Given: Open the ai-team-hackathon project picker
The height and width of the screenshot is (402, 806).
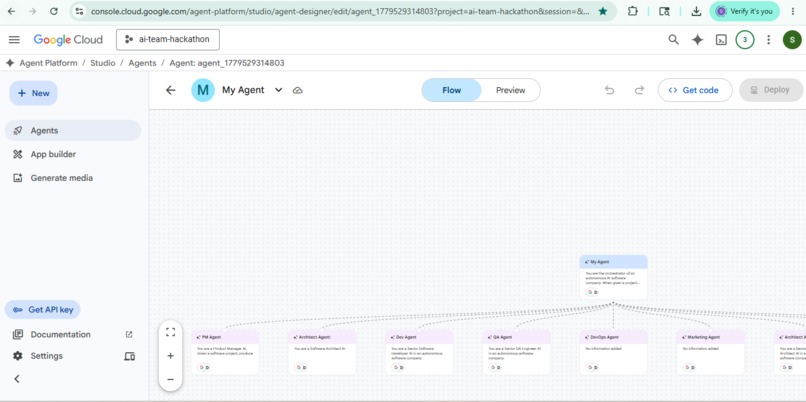Looking at the screenshot, I should (168, 40).
